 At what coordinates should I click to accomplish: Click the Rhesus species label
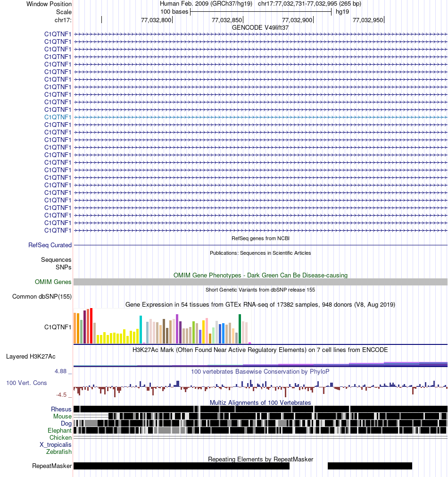pos(61,409)
